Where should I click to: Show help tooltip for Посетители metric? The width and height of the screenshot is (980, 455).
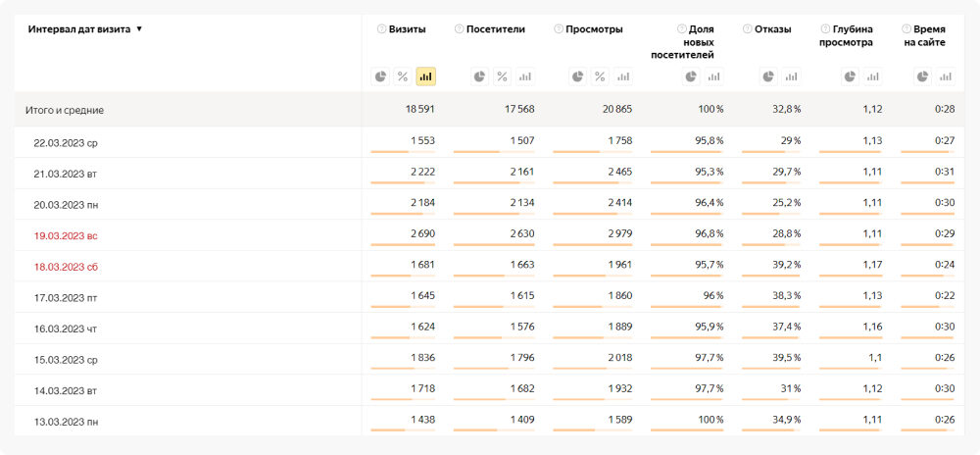(x=460, y=29)
